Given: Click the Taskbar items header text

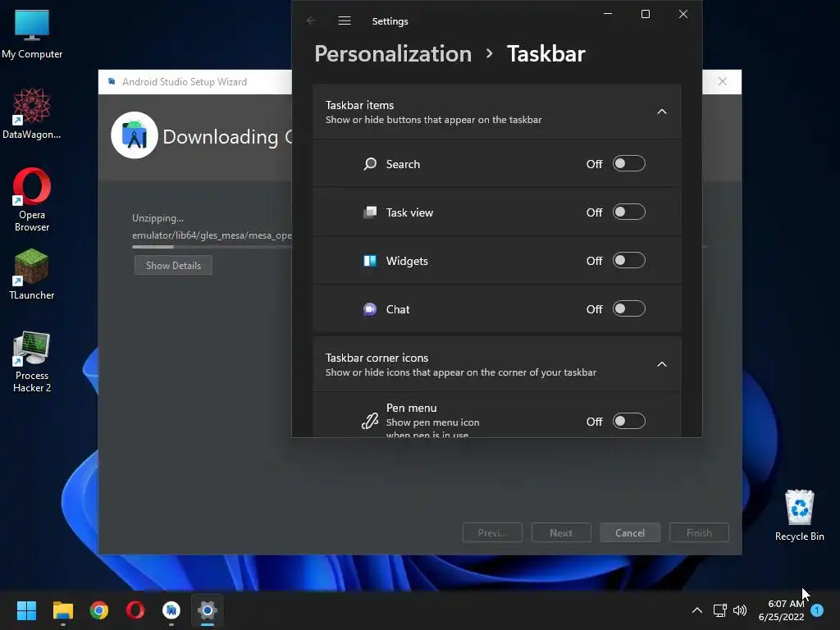Looking at the screenshot, I should click(x=359, y=105).
